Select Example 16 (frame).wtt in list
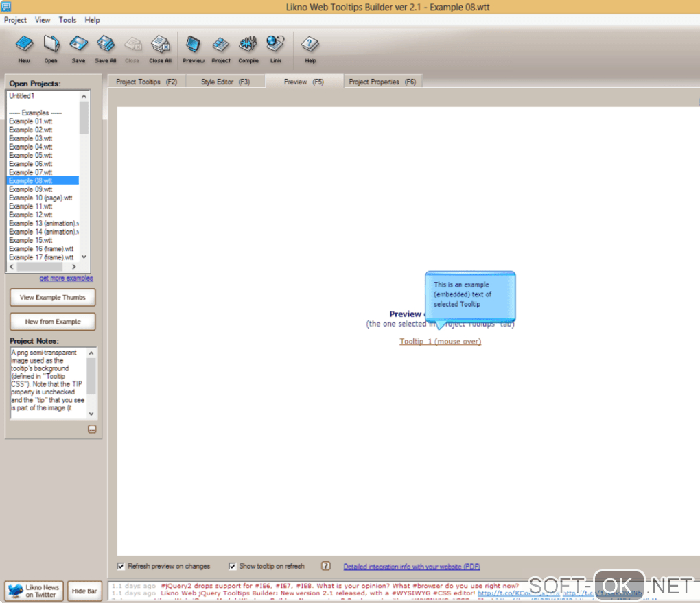The width and height of the screenshot is (700, 603). tap(43, 248)
